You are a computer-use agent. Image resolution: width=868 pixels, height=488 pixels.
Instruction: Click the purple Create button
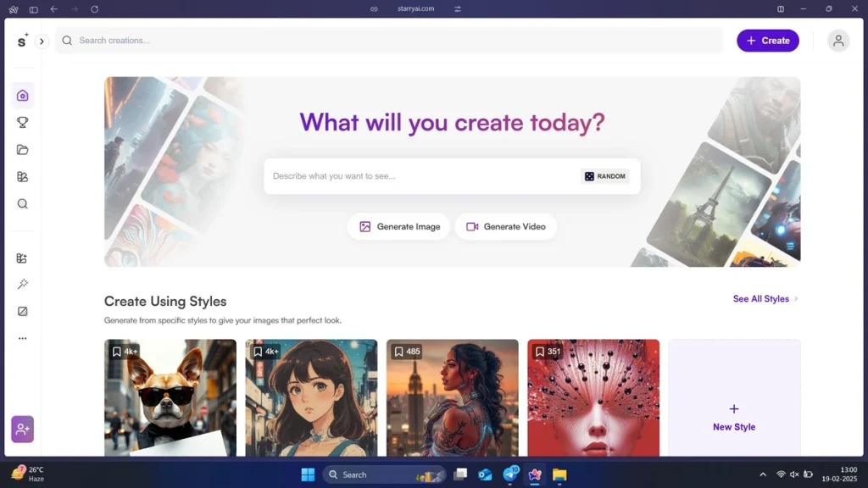click(x=767, y=41)
